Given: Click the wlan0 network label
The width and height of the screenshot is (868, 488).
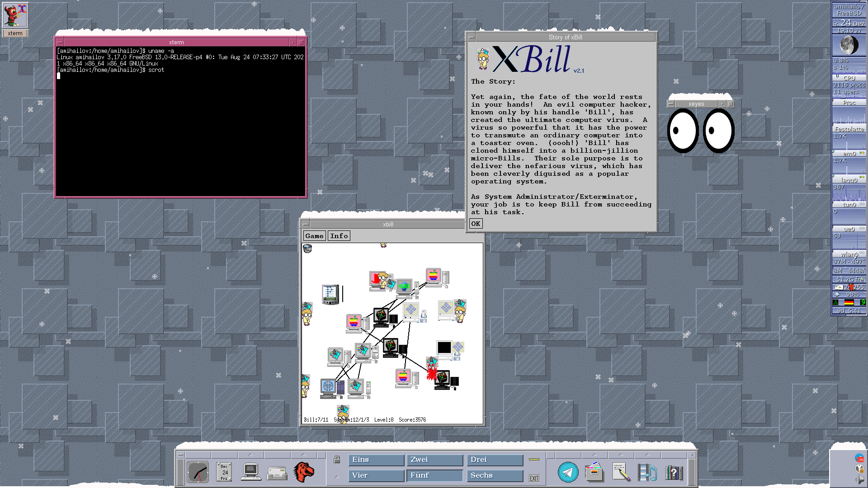Looking at the screenshot, I should (x=849, y=254).
